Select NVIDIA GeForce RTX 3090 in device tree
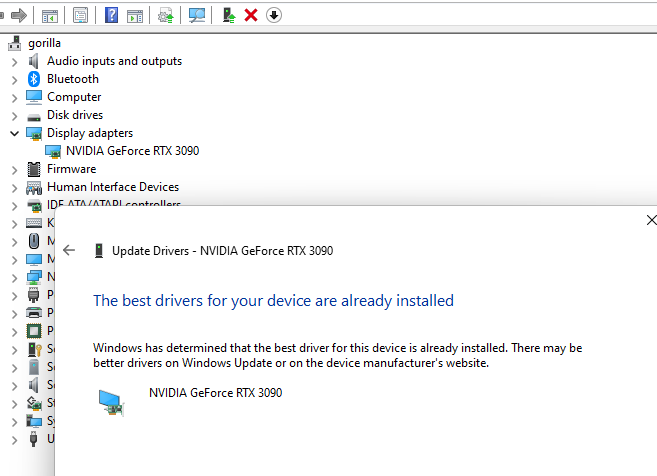 [x=132, y=151]
